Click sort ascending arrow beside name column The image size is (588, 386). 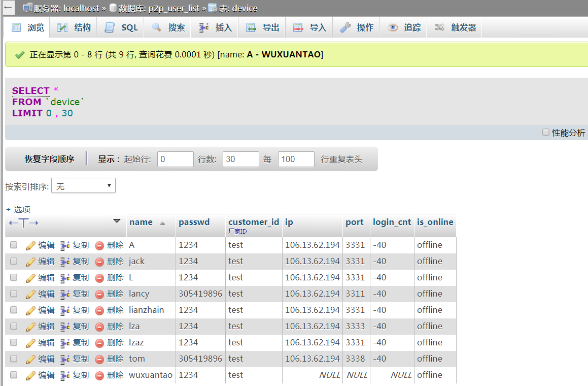point(162,223)
